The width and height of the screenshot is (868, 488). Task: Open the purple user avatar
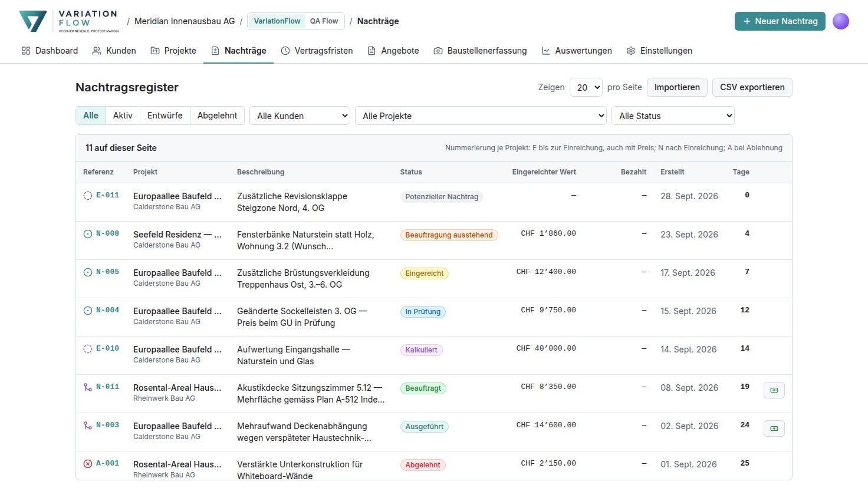point(841,21)
